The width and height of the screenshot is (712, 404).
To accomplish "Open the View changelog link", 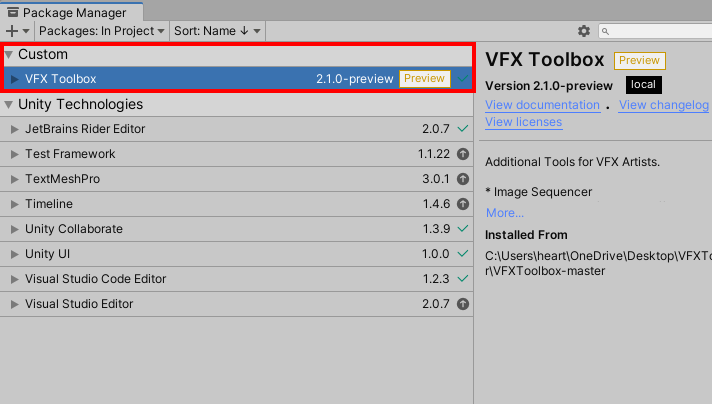I will 663,105.
